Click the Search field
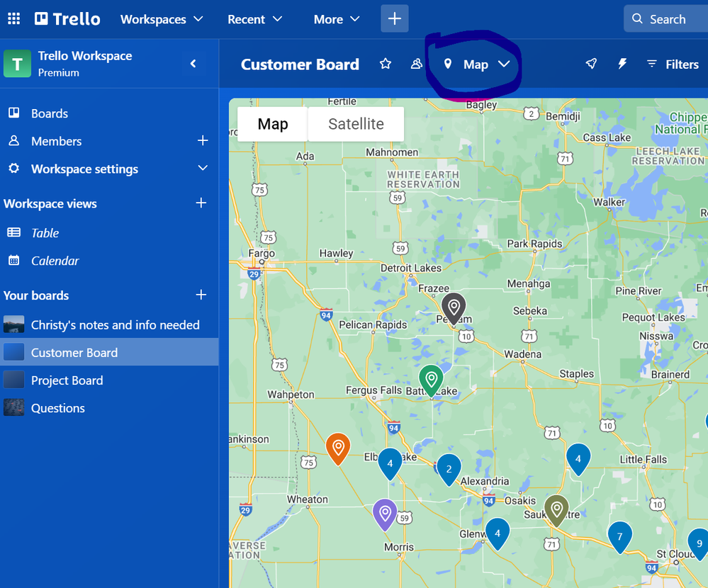 pyautogui.click(x=666, y=19)
